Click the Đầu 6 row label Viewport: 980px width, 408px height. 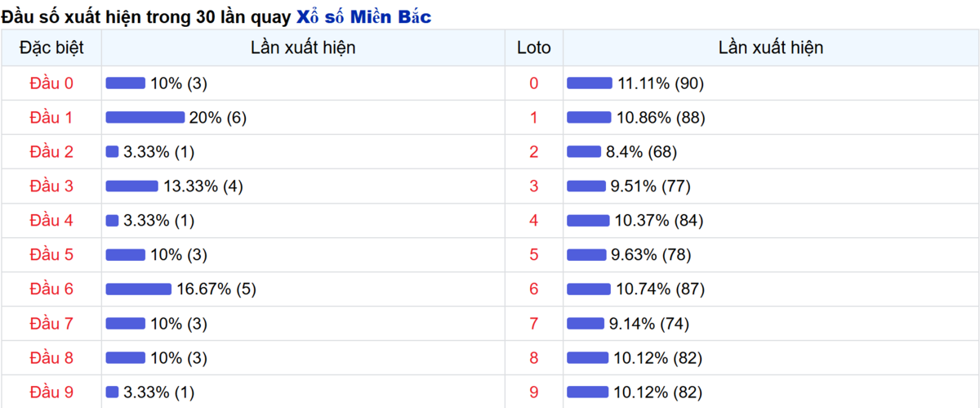tap(51, 289)
